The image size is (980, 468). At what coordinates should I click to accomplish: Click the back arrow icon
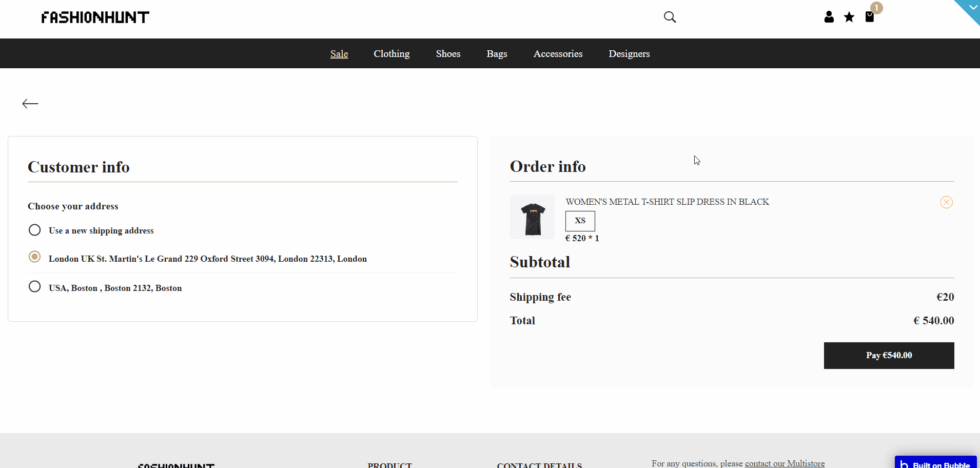tap(30, 104)
